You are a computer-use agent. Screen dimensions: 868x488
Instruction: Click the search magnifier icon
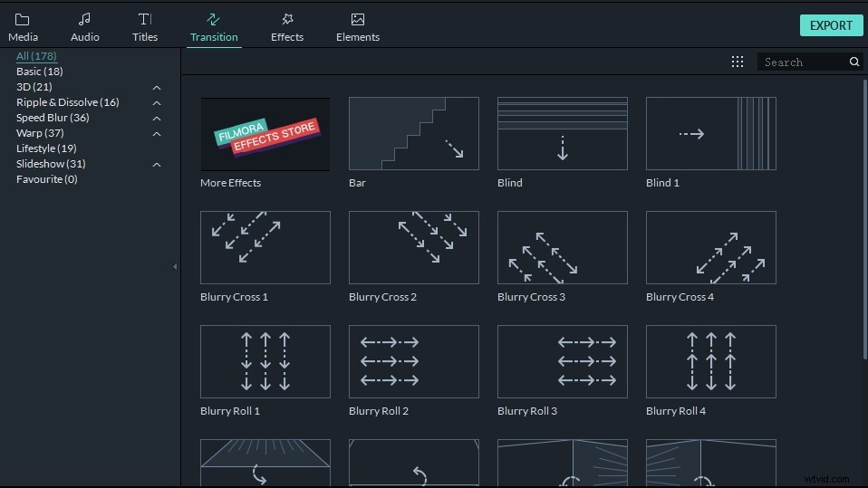854,62
